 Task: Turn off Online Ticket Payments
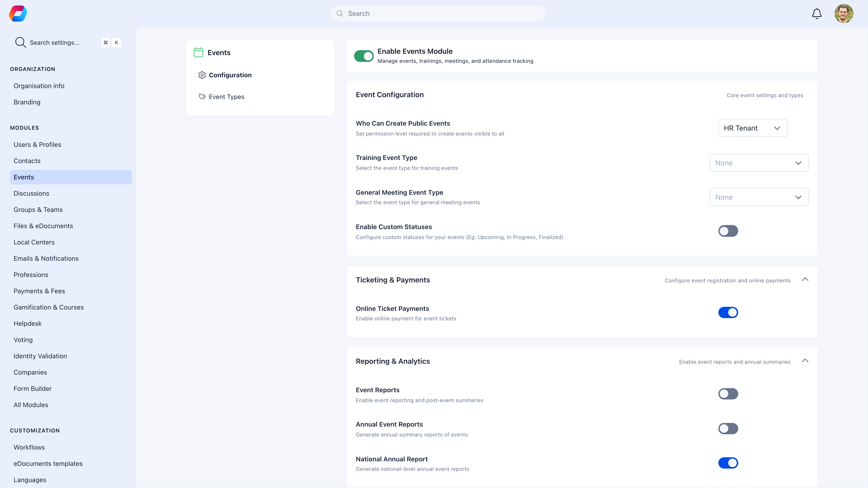(728, 312)
